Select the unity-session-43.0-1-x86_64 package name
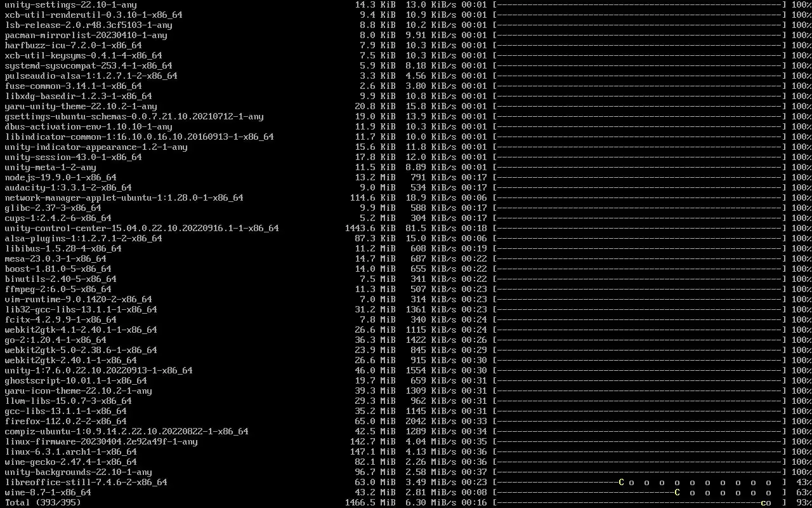This screenshot has height=508, width=812. [x=74, y=157]
